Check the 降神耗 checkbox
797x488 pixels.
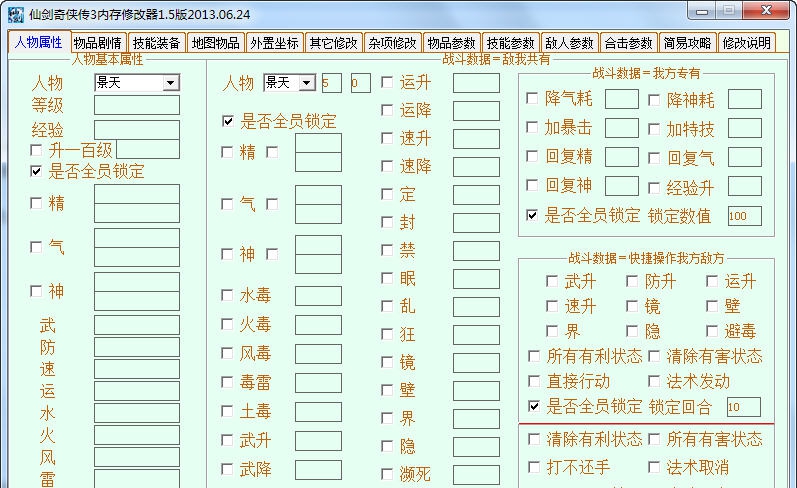[x=654, y=100]
